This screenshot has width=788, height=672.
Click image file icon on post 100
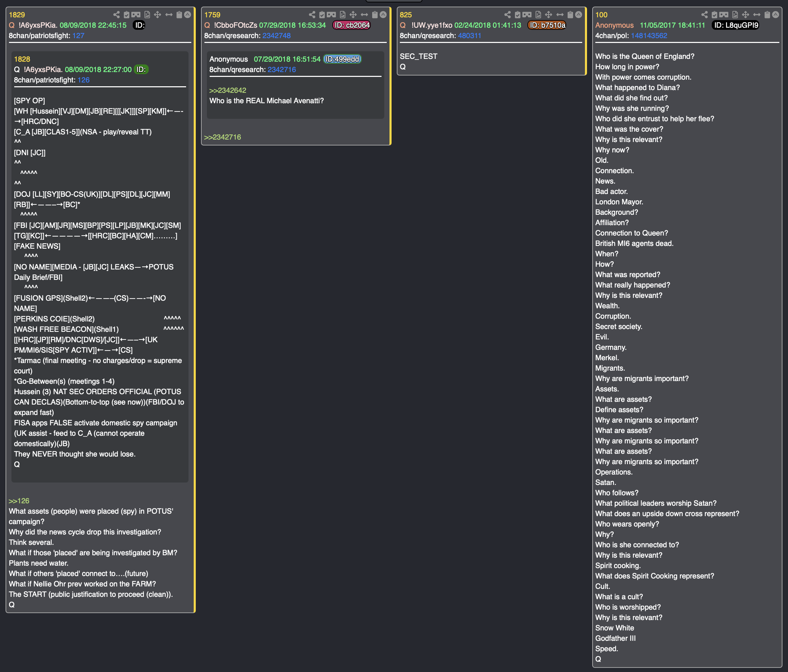point(735,15)
